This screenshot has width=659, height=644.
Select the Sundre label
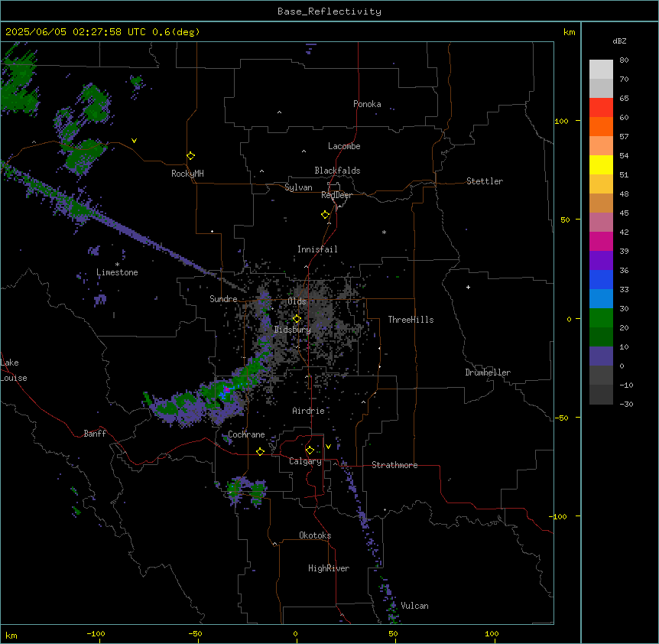click(x=223, y=299)
